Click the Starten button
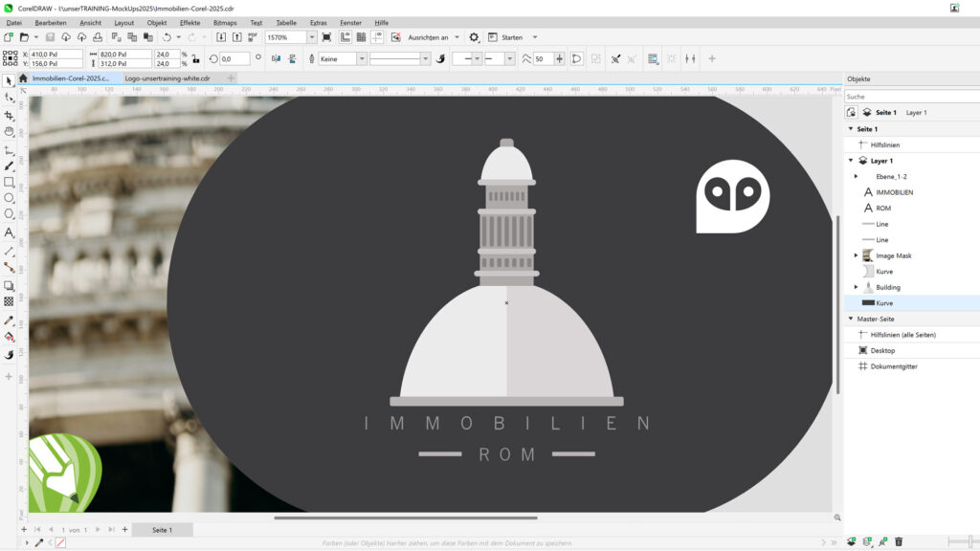 (x=505, y=37)
